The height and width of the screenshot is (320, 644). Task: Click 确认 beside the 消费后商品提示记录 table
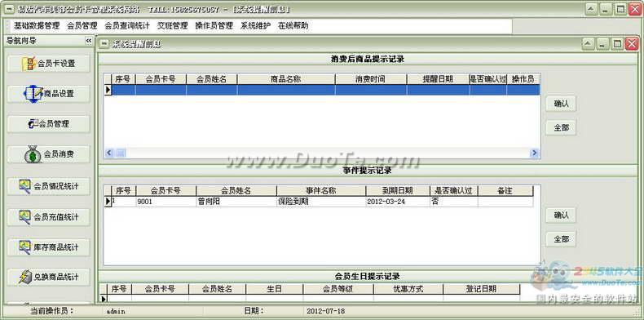click(561, 104)
